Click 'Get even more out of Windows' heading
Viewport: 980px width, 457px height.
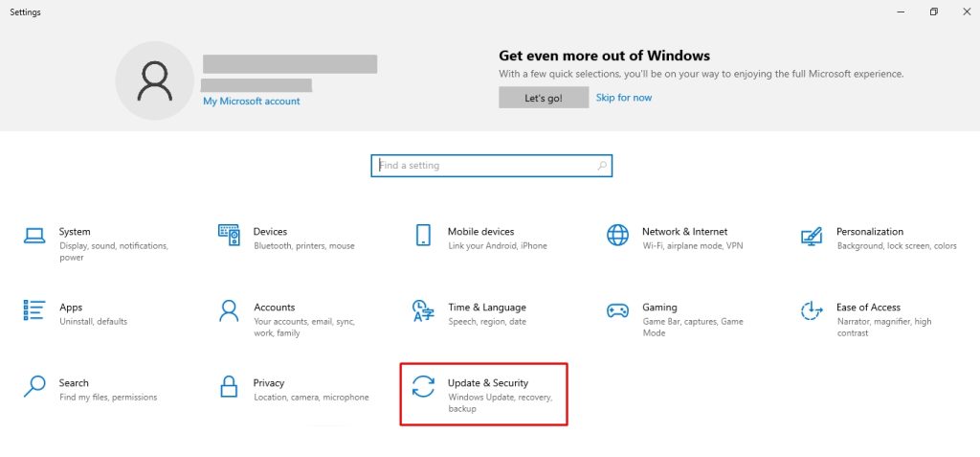tap(605, 56)
